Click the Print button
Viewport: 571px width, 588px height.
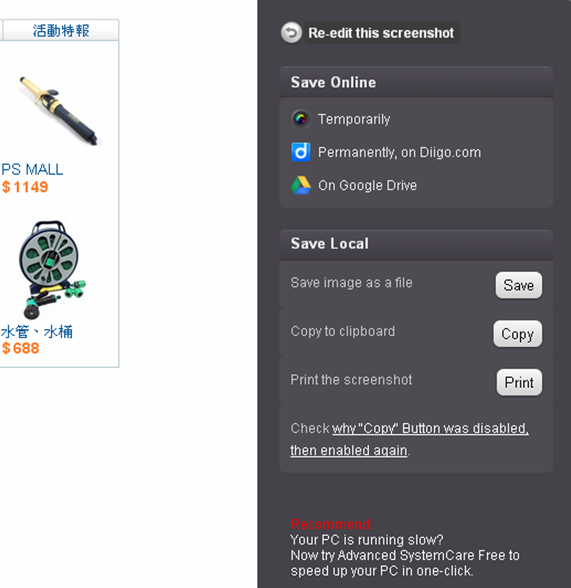519,382
